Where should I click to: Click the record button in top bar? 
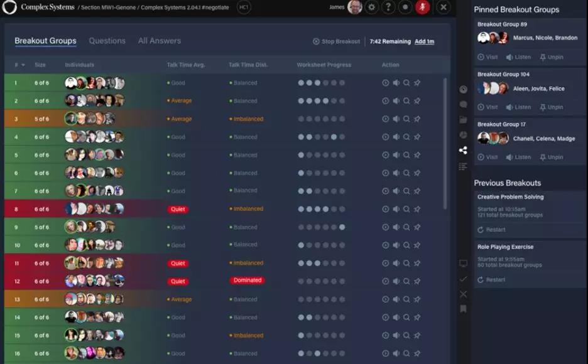(405, 7)
